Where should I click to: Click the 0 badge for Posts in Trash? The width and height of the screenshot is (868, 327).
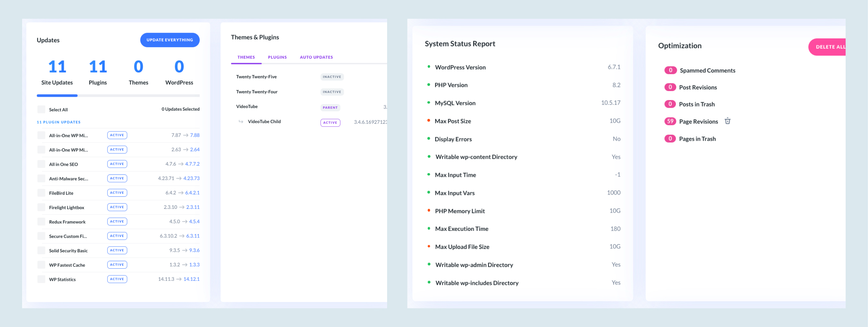pos(670,104)
